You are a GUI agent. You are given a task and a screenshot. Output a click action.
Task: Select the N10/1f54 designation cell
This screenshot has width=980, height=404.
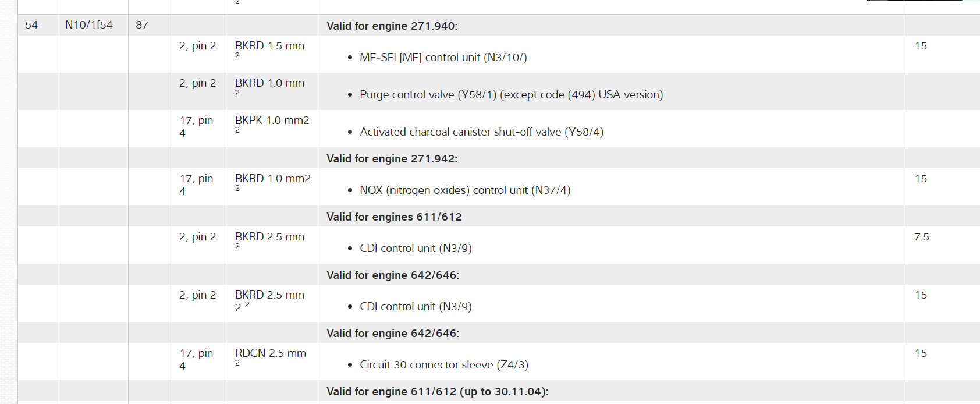coord(88,25)
